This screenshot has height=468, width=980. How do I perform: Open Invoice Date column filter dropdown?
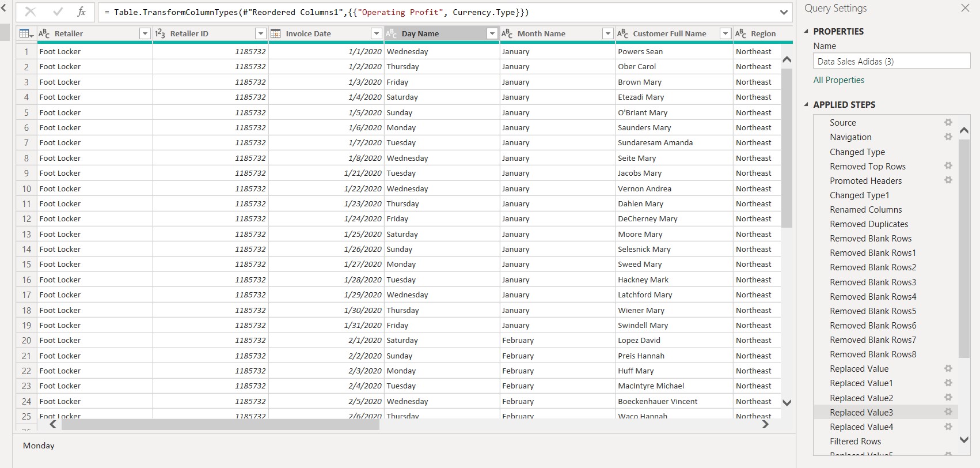click(x=377, y=34)
